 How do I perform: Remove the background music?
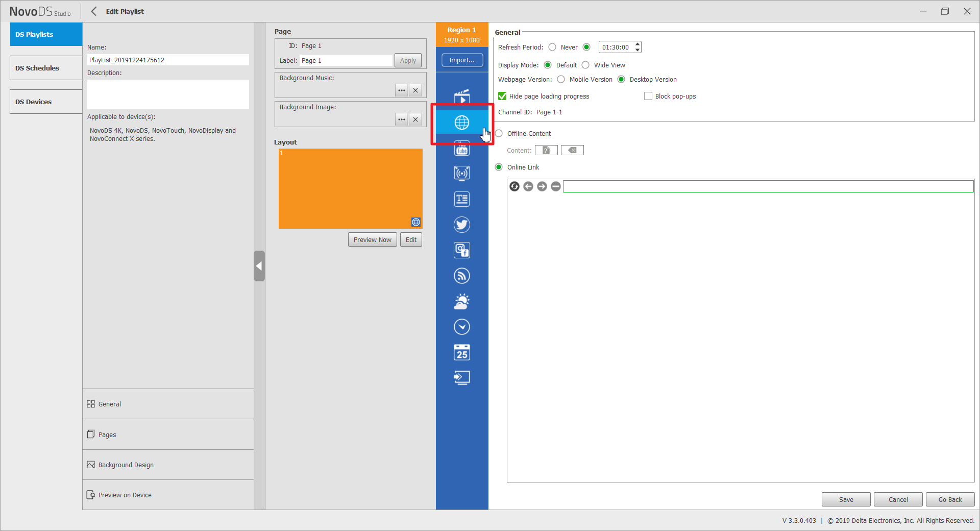[415, 90]
